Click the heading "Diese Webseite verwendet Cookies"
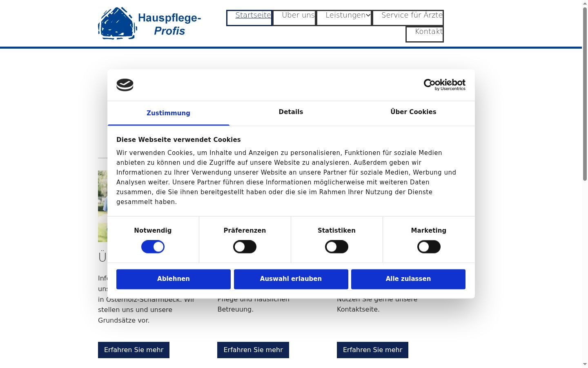 pyautogui.click(x=178, y=140)
